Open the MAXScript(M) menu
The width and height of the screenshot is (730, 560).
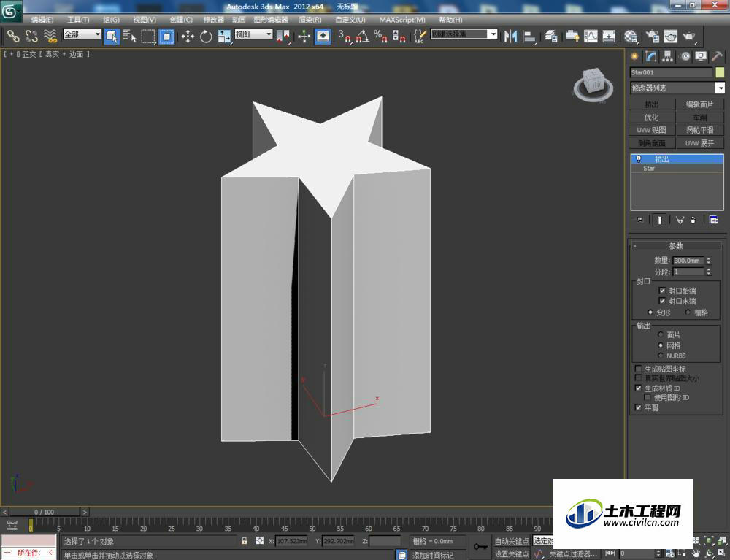[401, 20]
